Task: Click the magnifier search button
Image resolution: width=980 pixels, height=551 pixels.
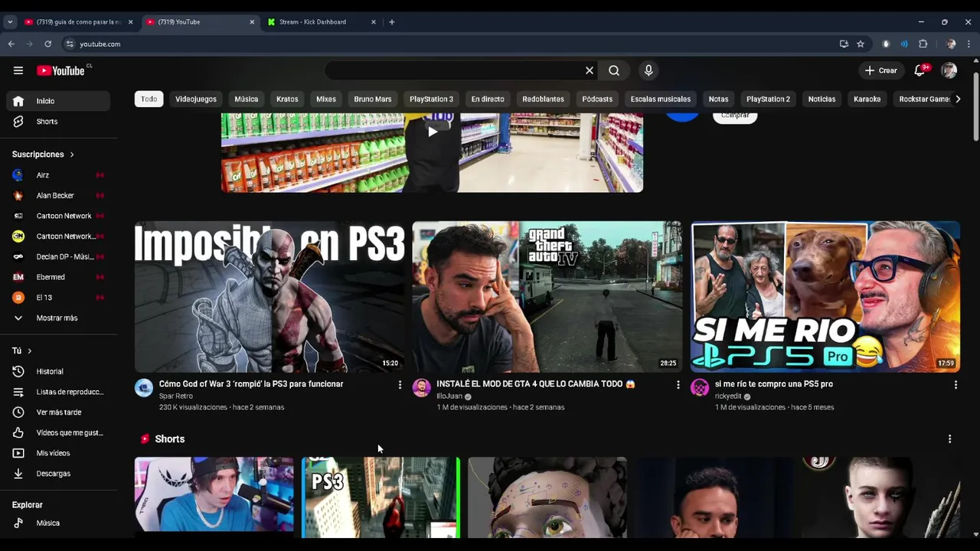Action: [x=614, y=70]
